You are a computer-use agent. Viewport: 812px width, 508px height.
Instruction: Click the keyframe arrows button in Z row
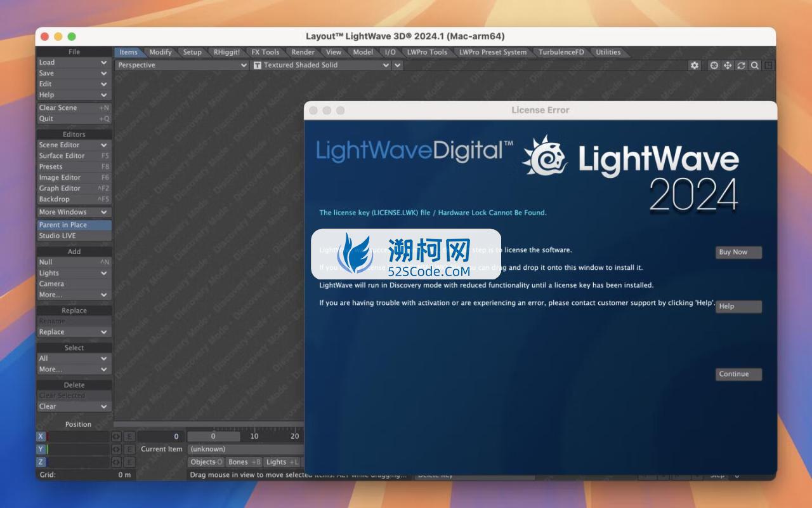click(116, 462)
